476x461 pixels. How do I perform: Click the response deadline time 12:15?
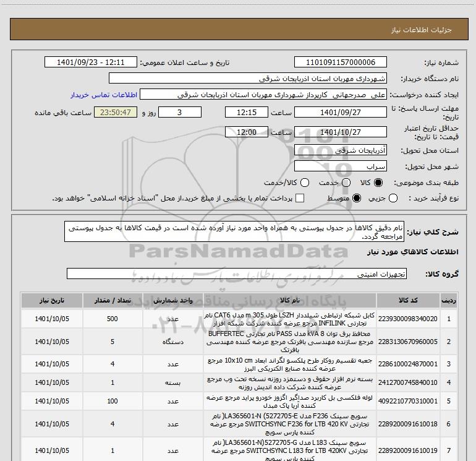point(247,112)
